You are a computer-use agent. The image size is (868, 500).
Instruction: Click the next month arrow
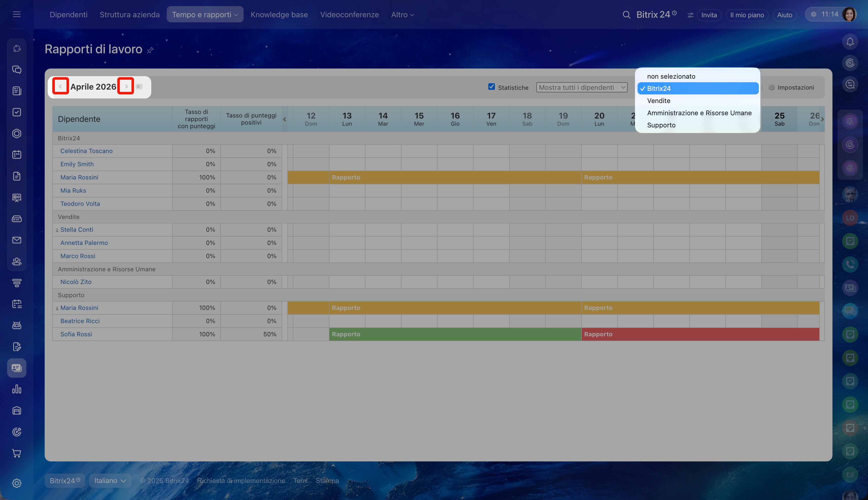pyautogui.click(x=126, y=86)
